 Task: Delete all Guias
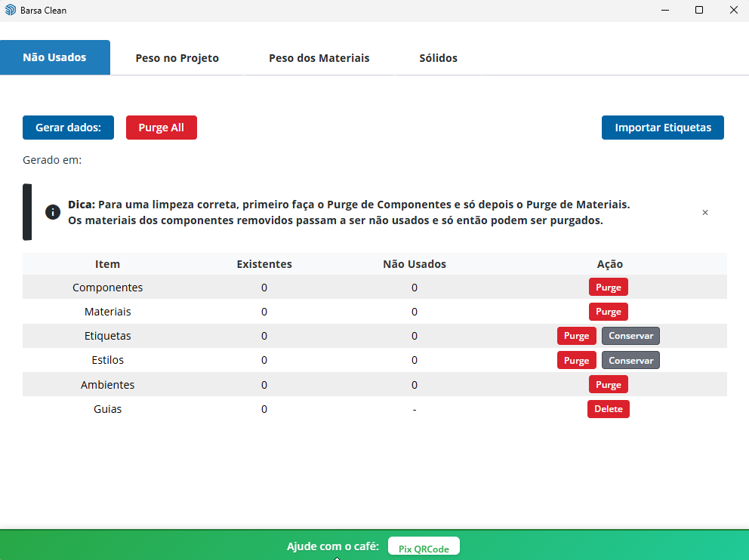point(608,409)
